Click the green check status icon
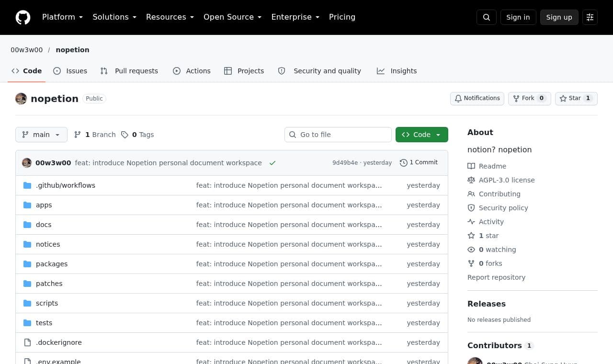Screen dimensions: 613x364 click(272, 163)
